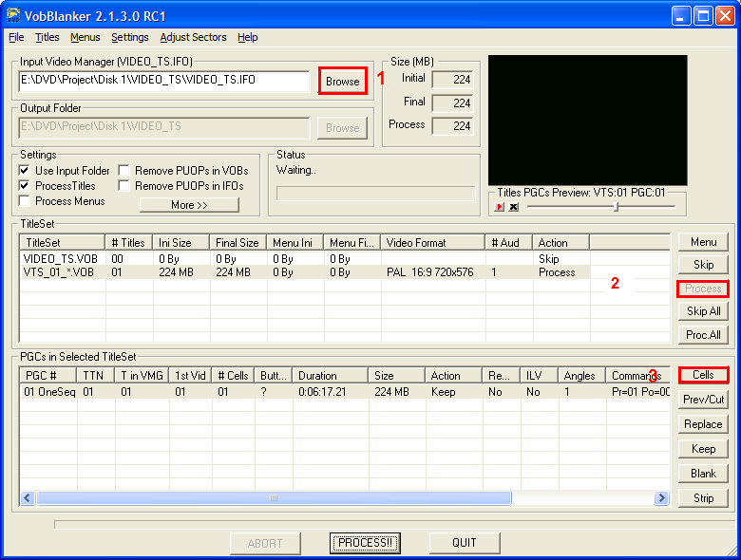
Task: Toggle Use Input Folder checkbox
Action: 24,171
